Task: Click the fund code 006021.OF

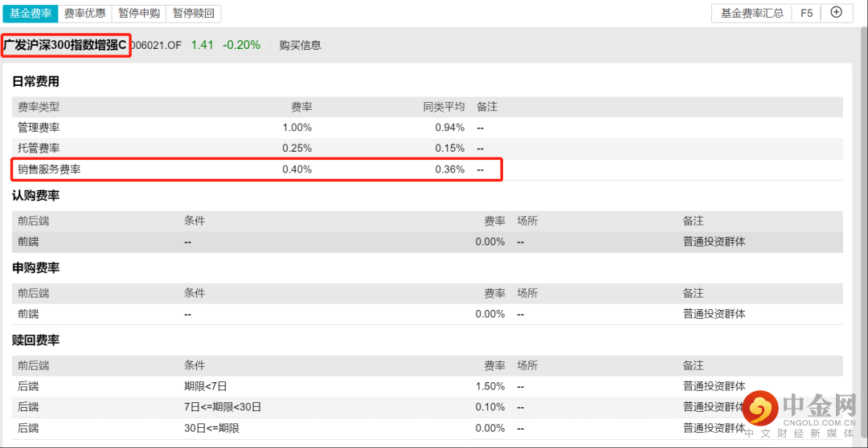Action: point(155,46)
